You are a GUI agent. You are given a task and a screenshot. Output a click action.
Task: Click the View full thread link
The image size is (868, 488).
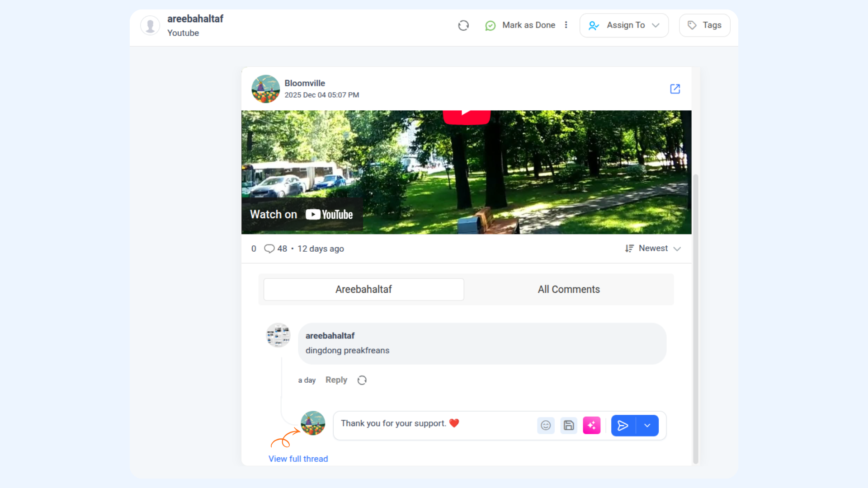click(298, 459)
